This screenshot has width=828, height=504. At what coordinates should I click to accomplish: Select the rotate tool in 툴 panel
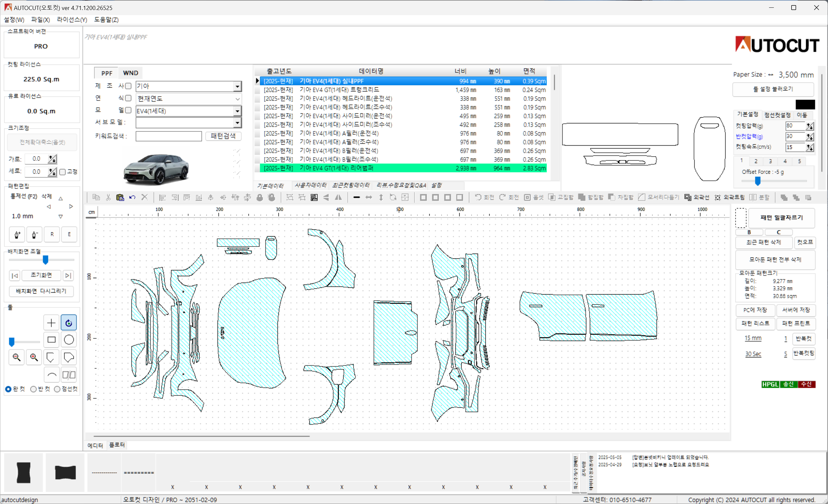click(x=69, y=323)
